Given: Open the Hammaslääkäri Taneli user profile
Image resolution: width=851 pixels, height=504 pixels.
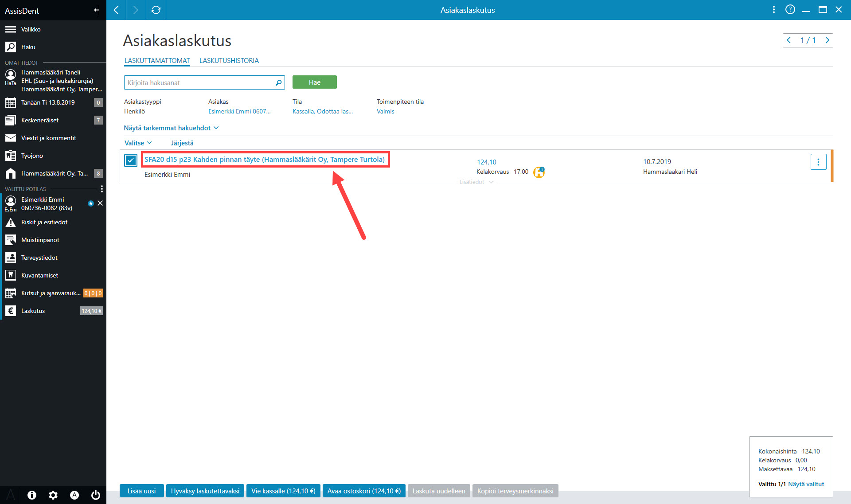Looking at the screenshot, I should click(53, 81).
